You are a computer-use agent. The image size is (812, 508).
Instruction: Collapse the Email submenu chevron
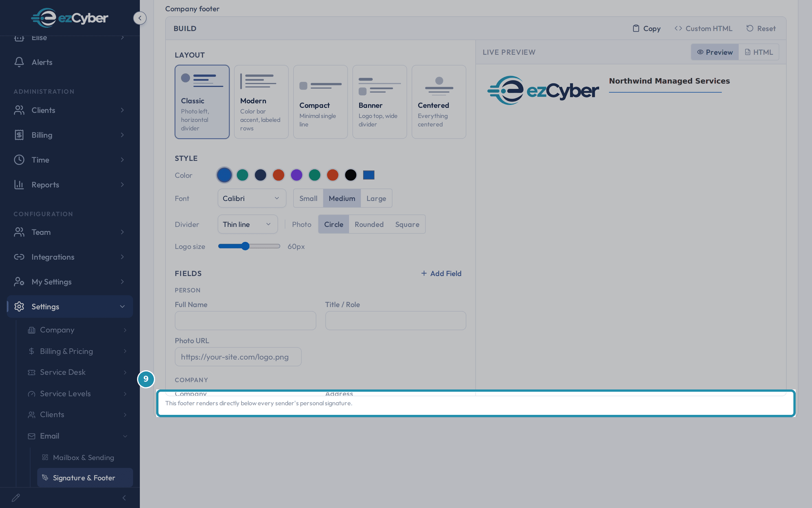[x=125, y=436]
